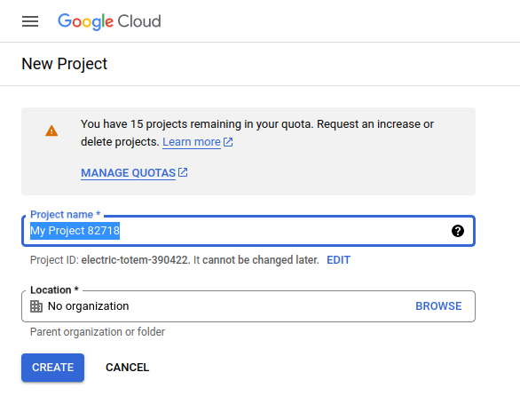Click the Location field label

(54, 290)
